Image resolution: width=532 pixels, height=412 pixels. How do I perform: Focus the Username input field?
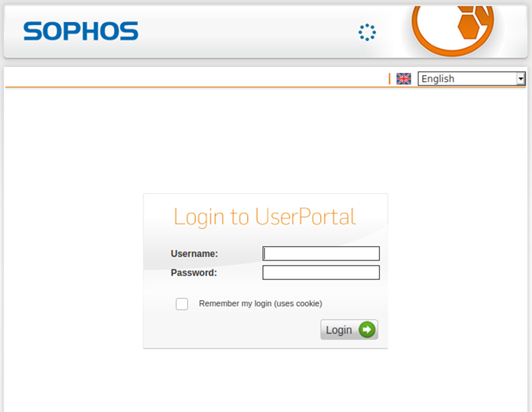point(321,254)
